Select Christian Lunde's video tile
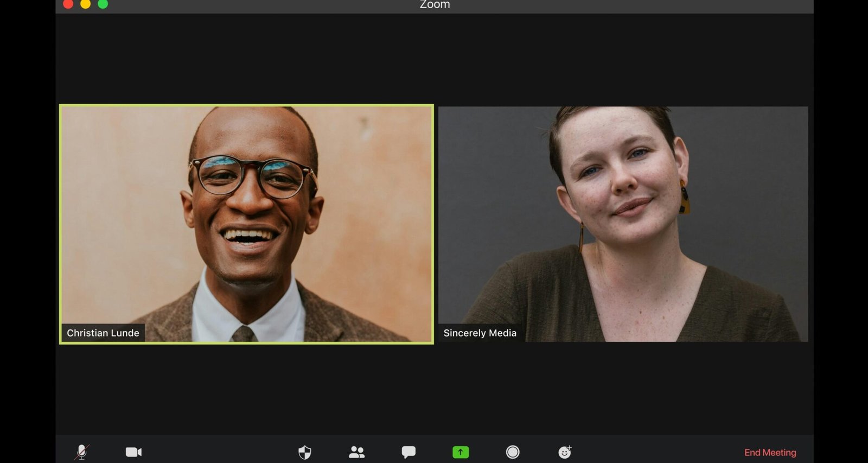Screen dimensions: 868x463 point(246,224)
